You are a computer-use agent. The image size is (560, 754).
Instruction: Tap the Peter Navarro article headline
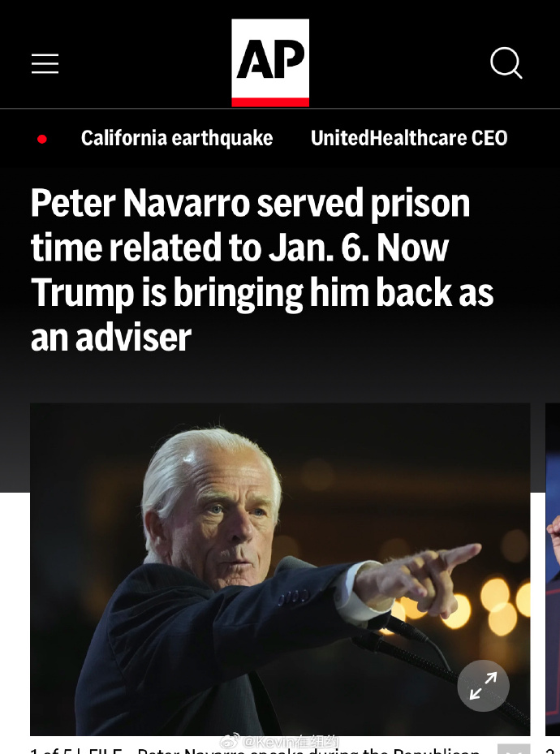(262, 269)
